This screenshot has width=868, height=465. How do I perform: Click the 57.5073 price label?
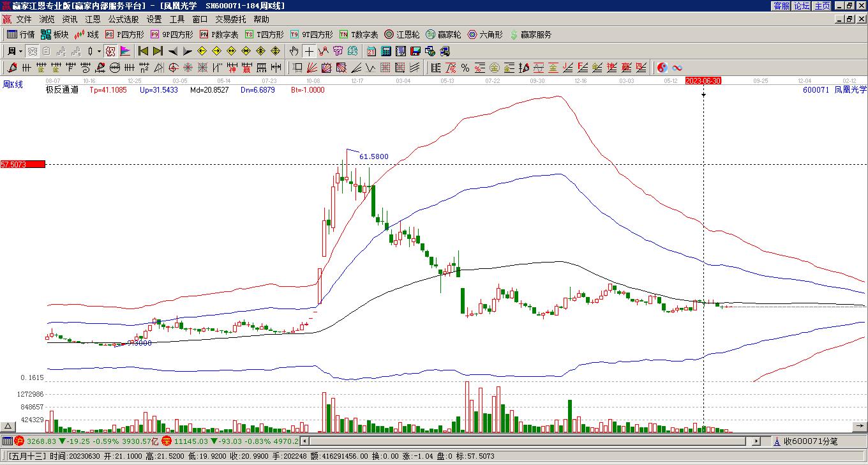23,164
